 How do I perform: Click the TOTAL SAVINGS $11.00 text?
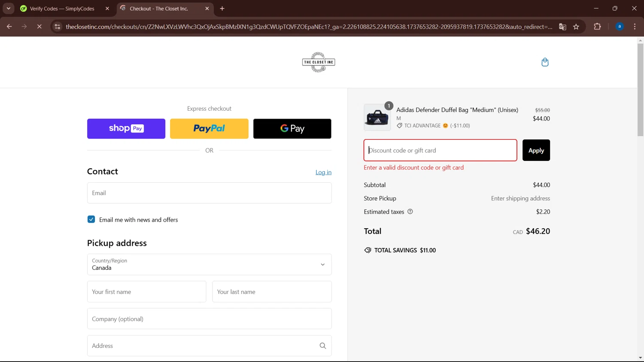point(405,250)
